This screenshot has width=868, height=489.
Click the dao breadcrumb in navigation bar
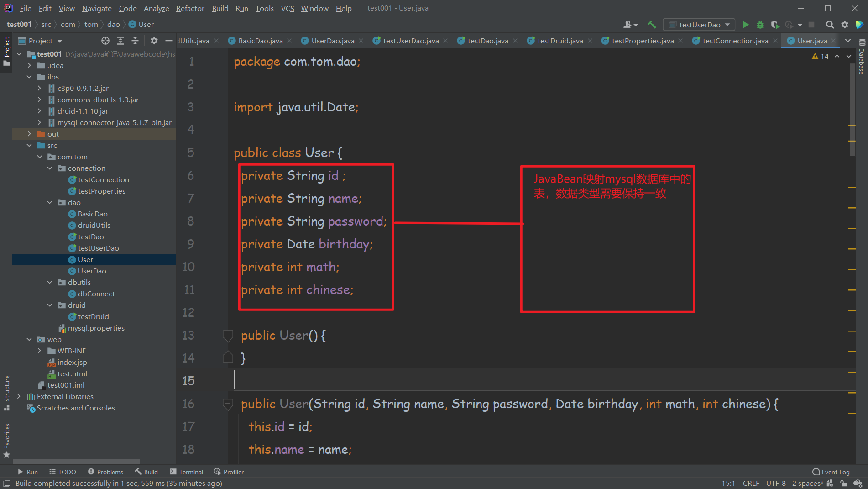pos(113,24)
